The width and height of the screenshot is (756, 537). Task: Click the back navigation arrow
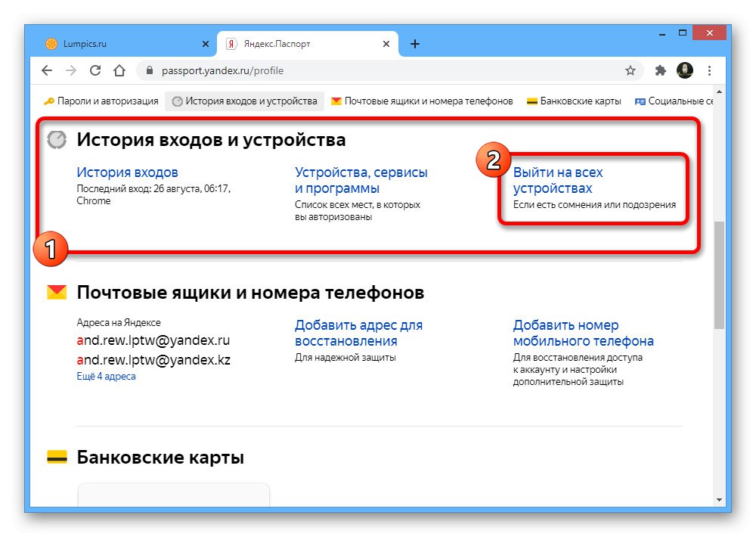coord(47,70)
